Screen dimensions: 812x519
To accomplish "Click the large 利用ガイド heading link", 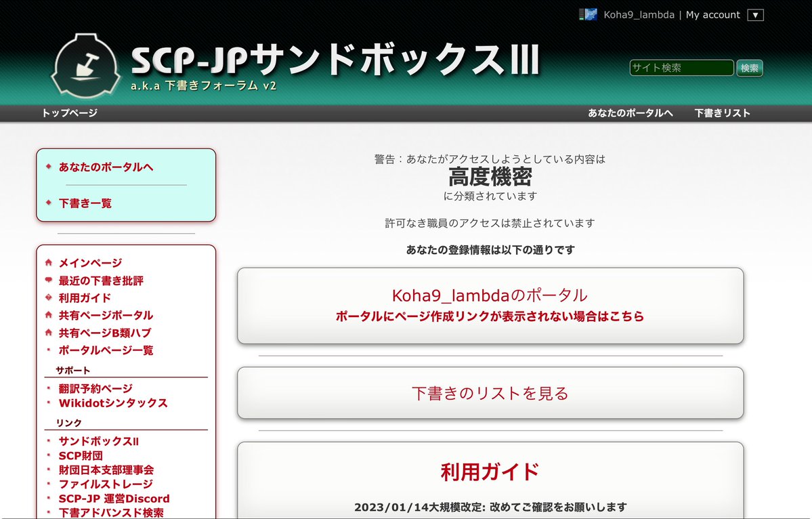I will tap(490, 472).
